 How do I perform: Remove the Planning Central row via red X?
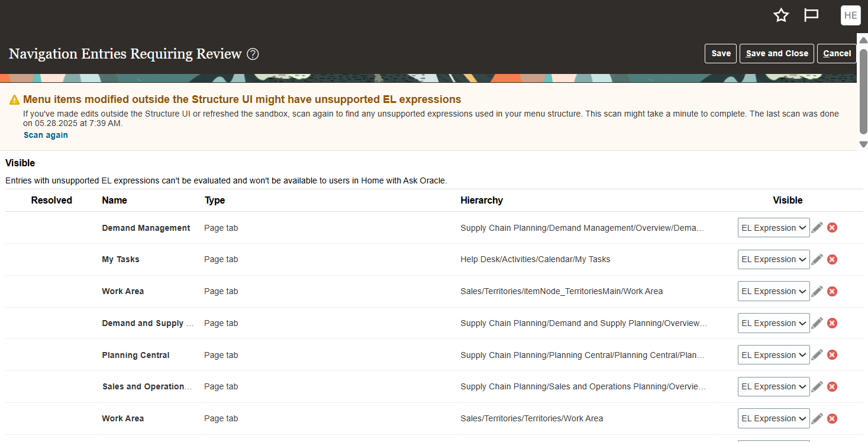click(832, 354)
